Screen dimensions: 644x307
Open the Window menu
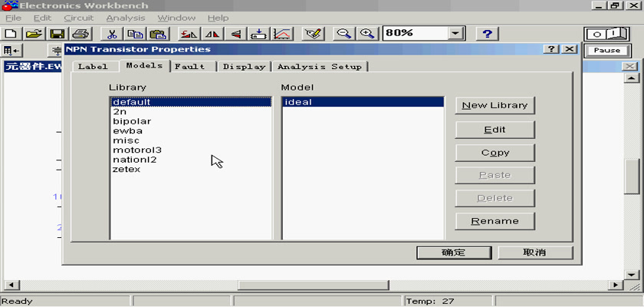[176, 18]
